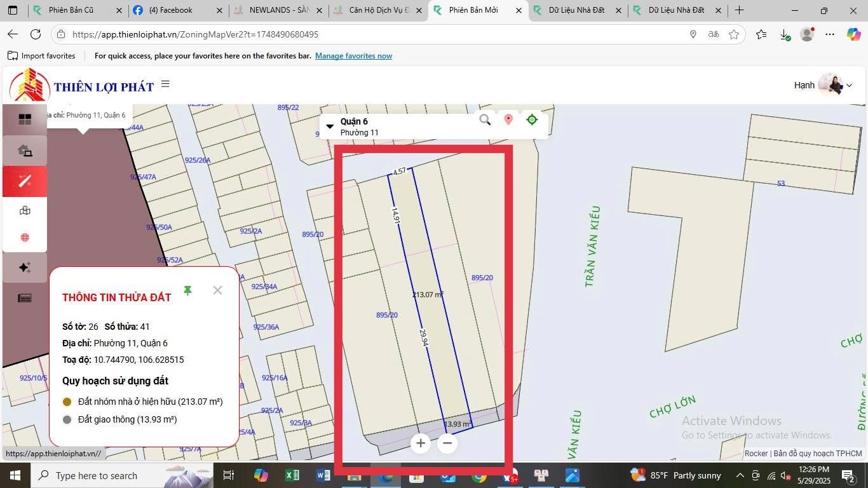Screen dimensions: 868x488
Task: Click the red globe sidebar icon
Action: coord(25,238)
